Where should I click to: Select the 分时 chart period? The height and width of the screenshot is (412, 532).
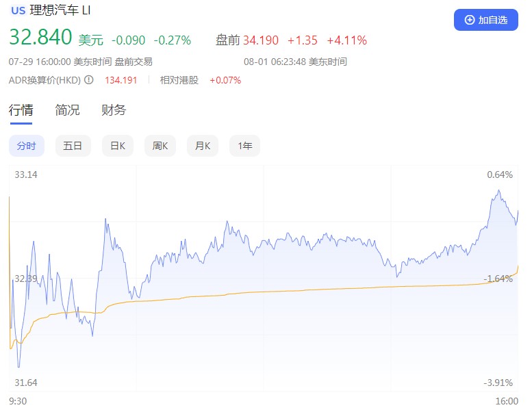27,146
